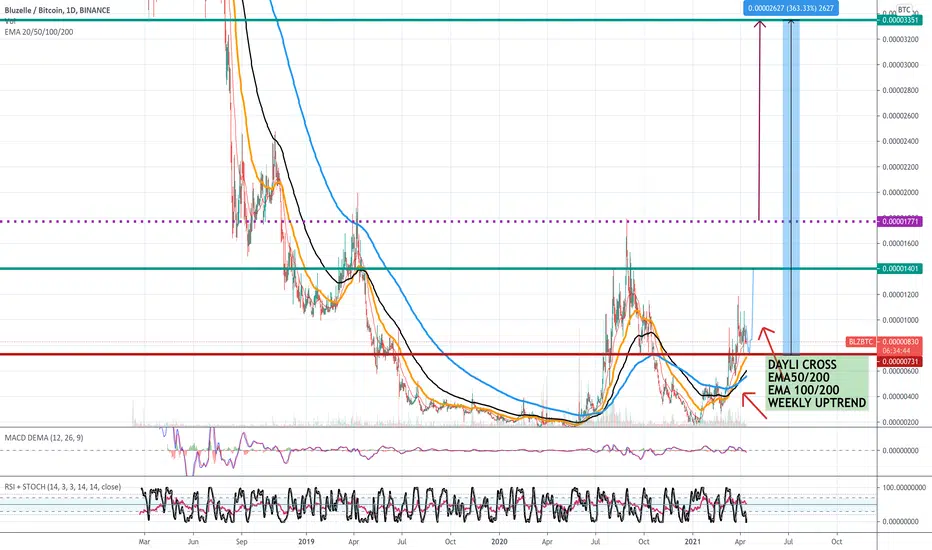The image size is (932, 550).
Task: Click the blue 0.00002627 (363.33%) measurement label
Action: pos(791,8)
